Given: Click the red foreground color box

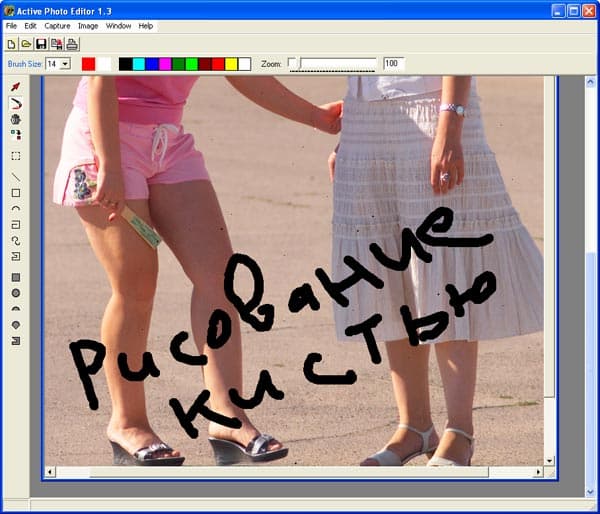Looking at the screenshot, I should click(x=88, y=64).
